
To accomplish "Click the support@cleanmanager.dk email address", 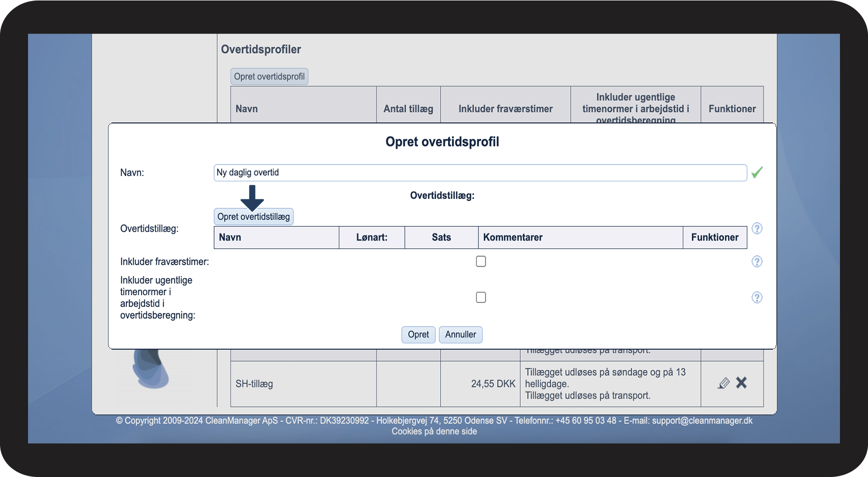I will pos(702,421).
